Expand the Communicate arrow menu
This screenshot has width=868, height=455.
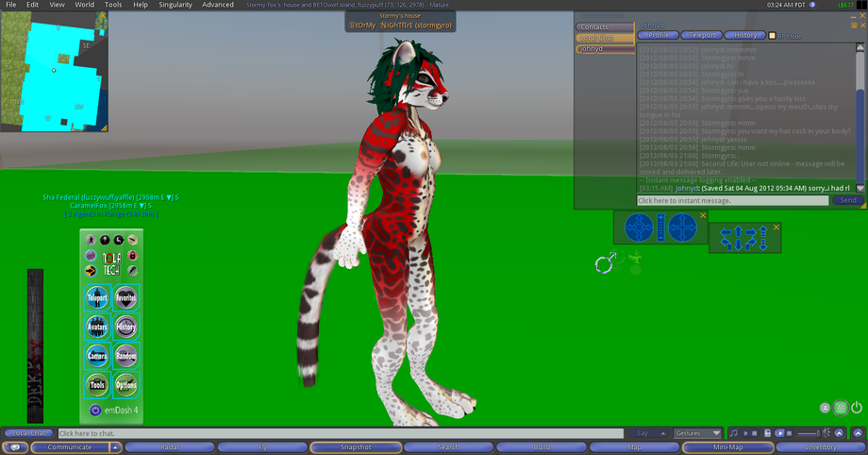click(116, 447)
